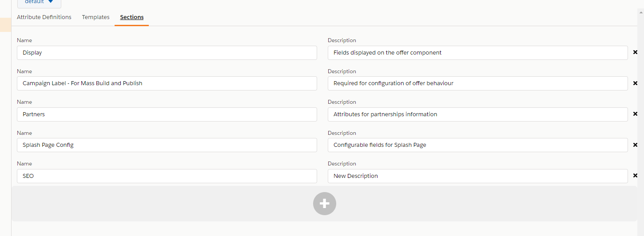Edit the Splash Page Config name
644x236 pixels.
[167, 145]
